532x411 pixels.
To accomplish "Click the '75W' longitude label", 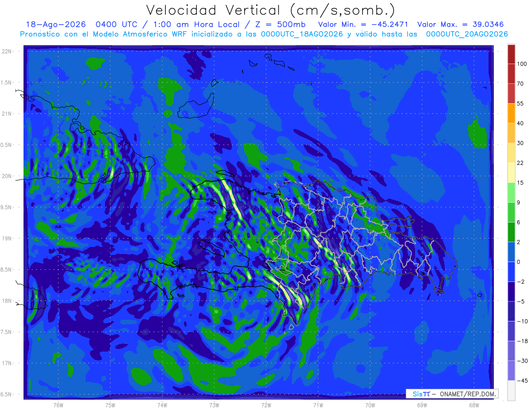I will (110, 405).
